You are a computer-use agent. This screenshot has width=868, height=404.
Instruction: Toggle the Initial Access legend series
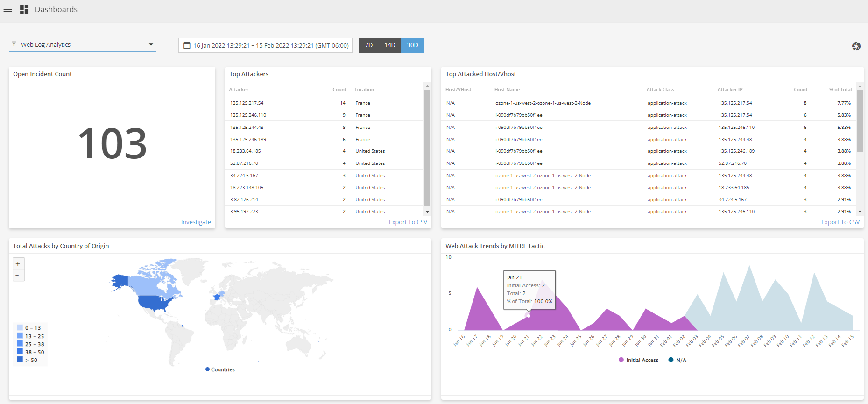pyautogui.click(x=638, y=360)
